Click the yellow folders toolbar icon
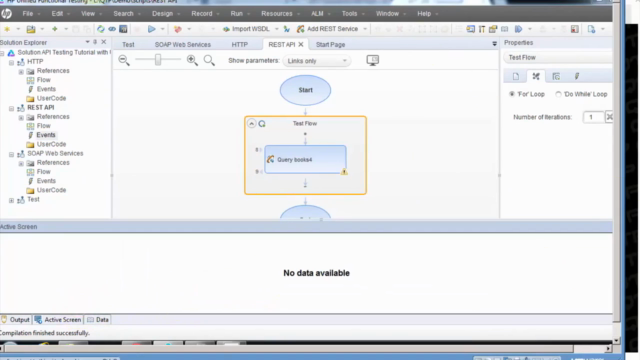This screenshot has height=360, width=640. click(493, 29)
